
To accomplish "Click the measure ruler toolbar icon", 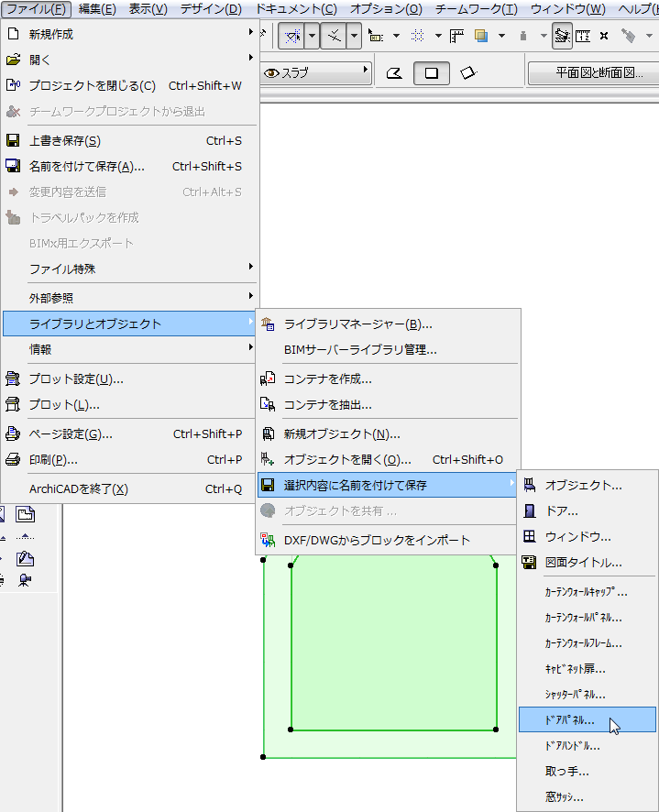I will [583, 36].
